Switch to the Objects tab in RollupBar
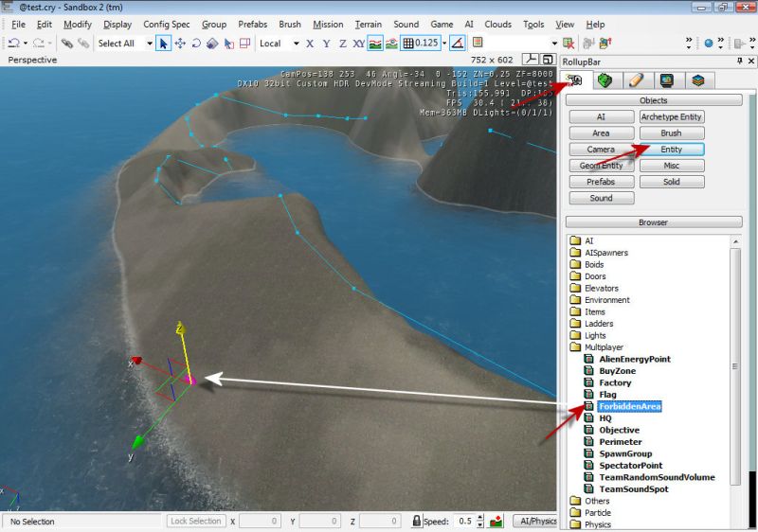The image size is (758, 532). pyautogui.click(x=574, y=80)
